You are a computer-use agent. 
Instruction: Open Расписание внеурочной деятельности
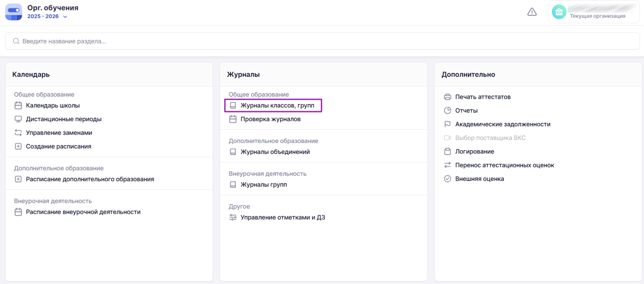click(x=83, y=212)
